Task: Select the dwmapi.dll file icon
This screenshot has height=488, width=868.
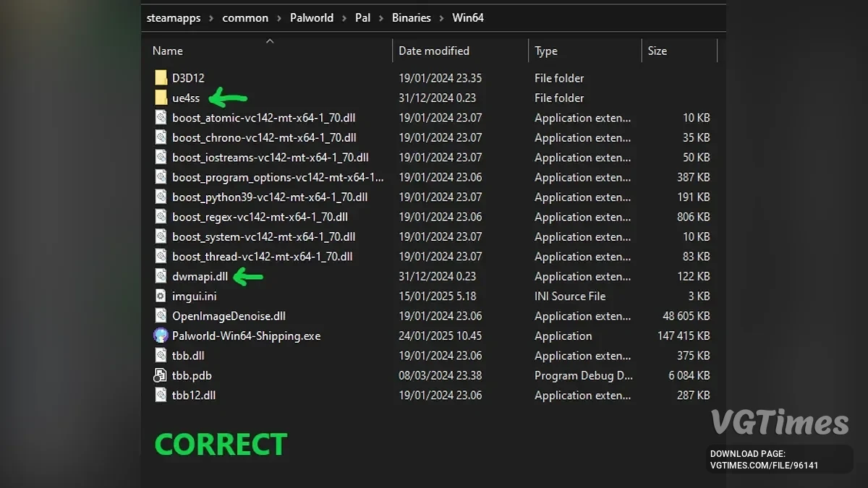Action: point(161,276)
